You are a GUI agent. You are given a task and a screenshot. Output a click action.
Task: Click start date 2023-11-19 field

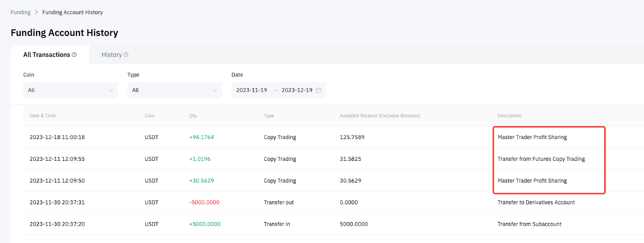[252, 90]
